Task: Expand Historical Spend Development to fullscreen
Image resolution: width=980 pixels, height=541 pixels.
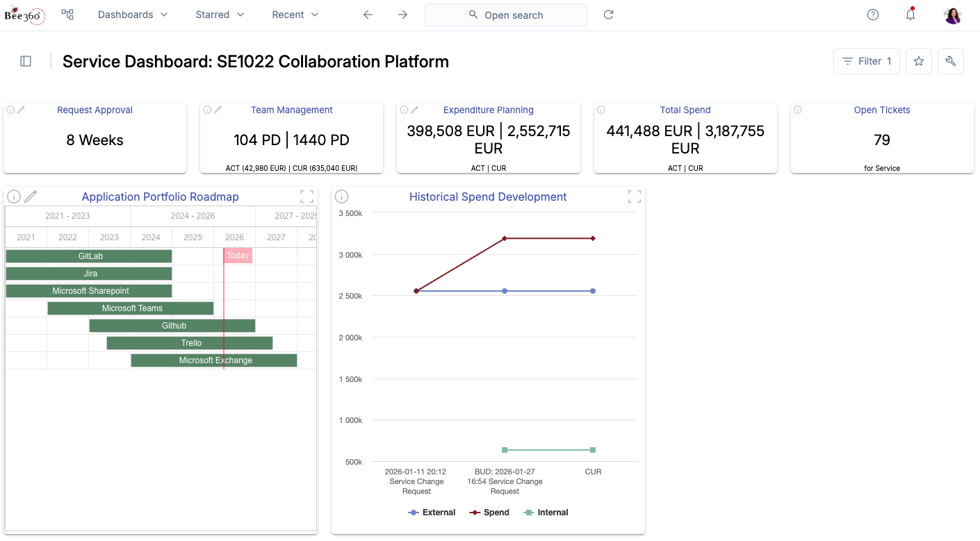Action: tap(634, 196)
